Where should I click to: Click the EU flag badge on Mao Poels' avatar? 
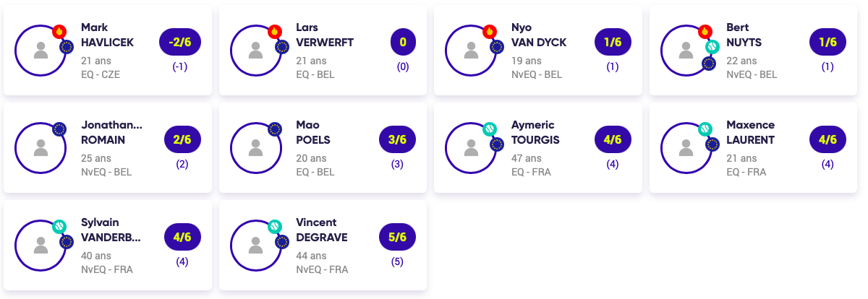tap(274, 129)
